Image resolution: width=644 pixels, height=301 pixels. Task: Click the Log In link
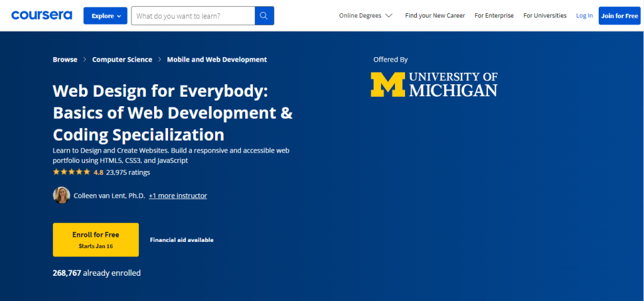click(584, 16)
